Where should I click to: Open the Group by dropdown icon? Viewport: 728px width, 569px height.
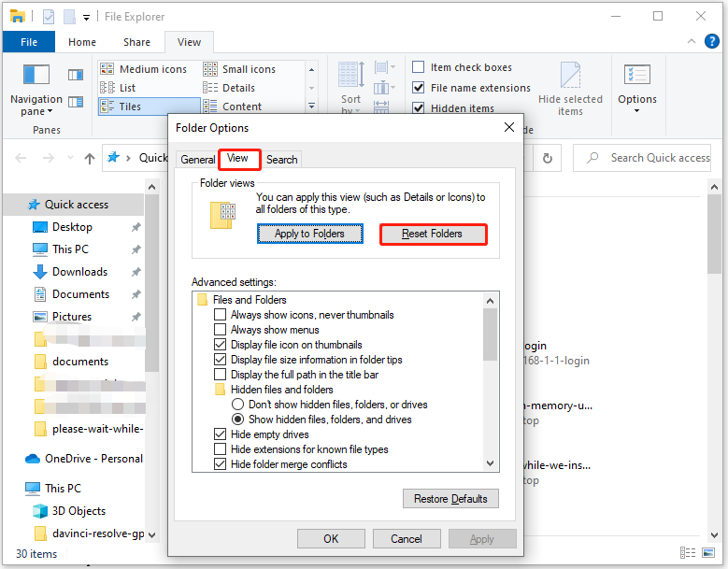385,68
